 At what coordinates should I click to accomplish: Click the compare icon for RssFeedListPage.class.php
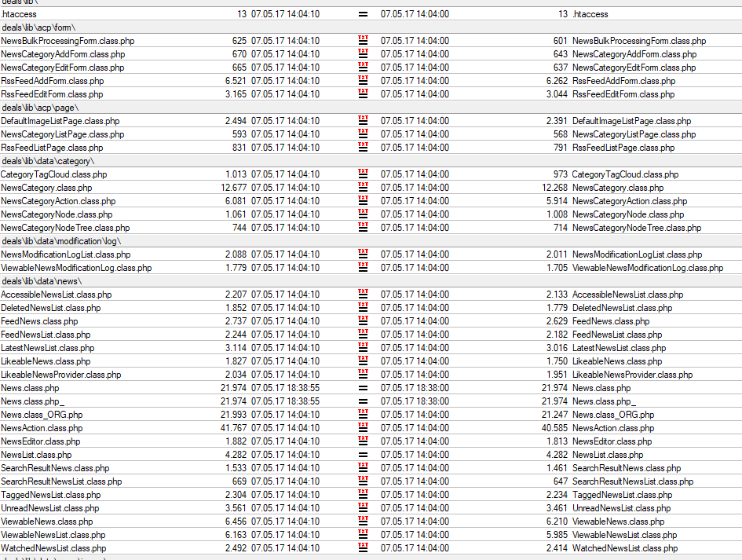tap(363, 147)
